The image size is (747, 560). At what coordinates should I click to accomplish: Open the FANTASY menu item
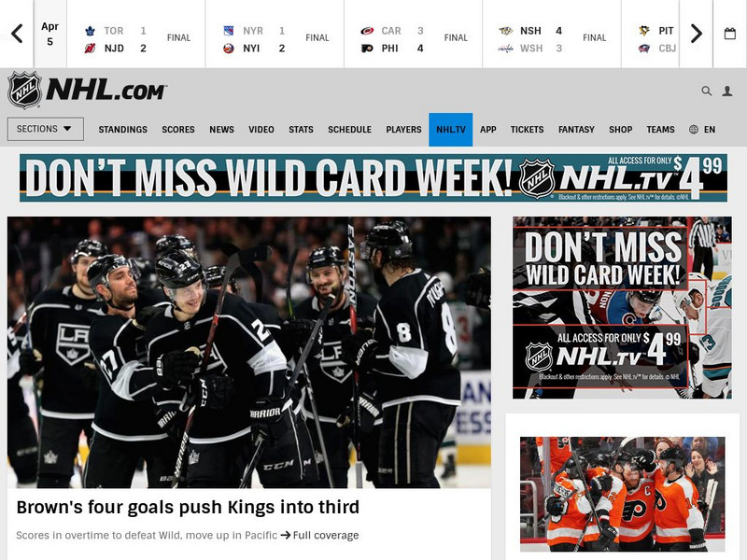coord(576,130)
